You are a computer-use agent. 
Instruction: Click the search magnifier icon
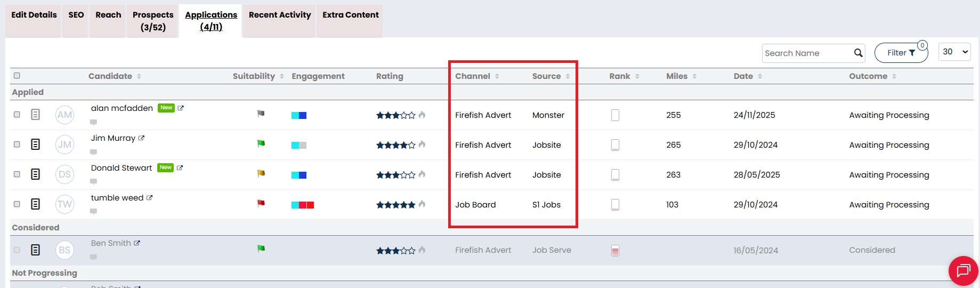point(858,53)
